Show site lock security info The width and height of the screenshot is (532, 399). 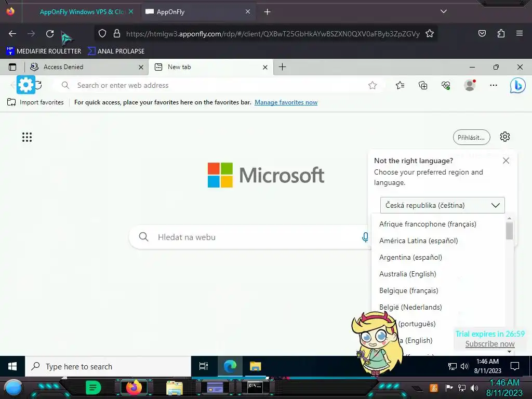117,33
